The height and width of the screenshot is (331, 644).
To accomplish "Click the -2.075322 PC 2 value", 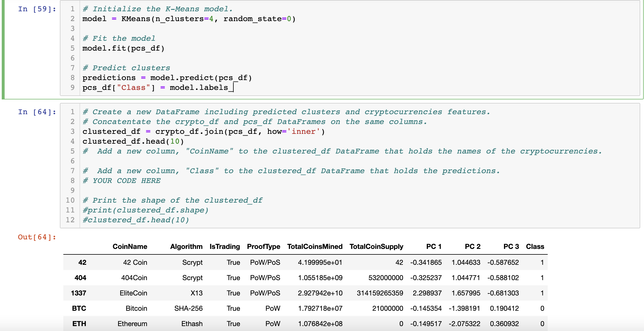I will (x=464, y=324).
